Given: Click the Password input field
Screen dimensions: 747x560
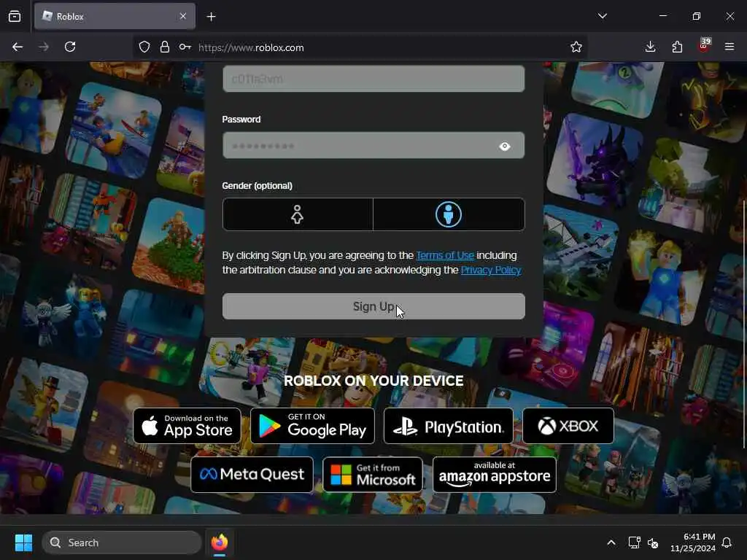Looking at the screenshot, I should coord(373,145).
